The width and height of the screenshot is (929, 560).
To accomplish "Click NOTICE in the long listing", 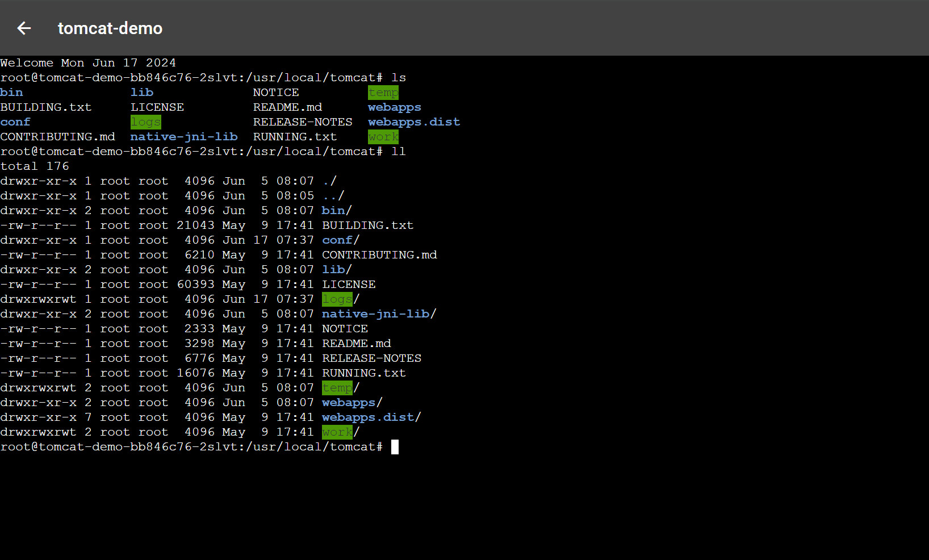I will 345,329.
